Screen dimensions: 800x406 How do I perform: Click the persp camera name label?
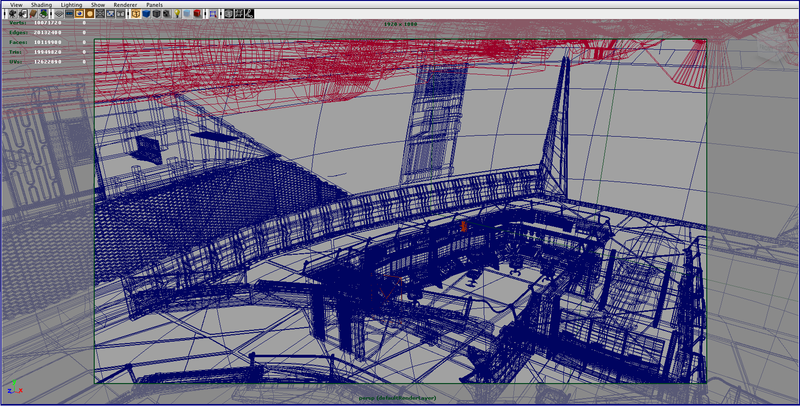point(400,397)
